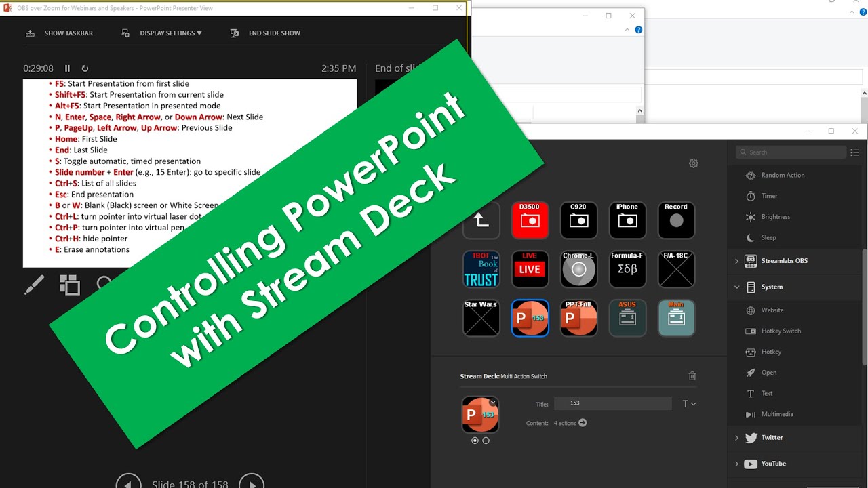Click the Record key in Stream Deck
868x488 pixels.
pyautogui.click(x=676, y=220)
